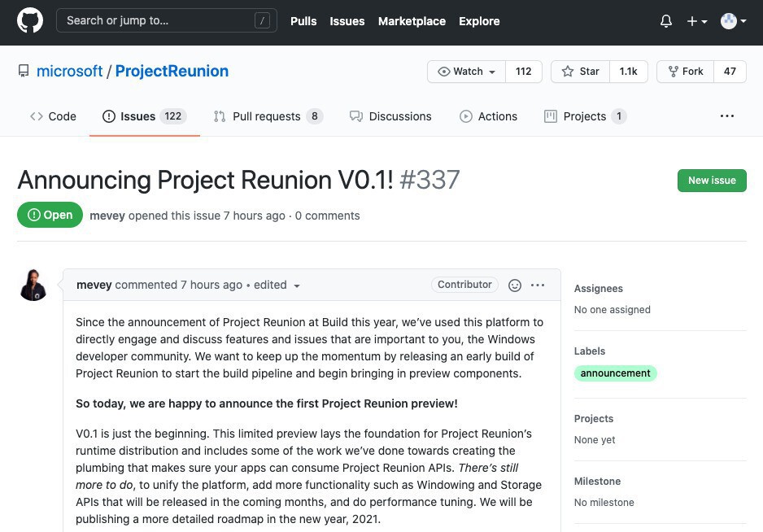Open the comment options ellipsis menu

pos(538,285)
